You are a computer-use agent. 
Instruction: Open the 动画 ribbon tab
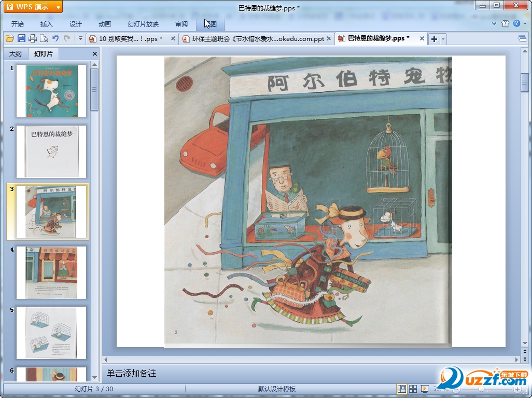pyautogui.click(x=105, y=24)
